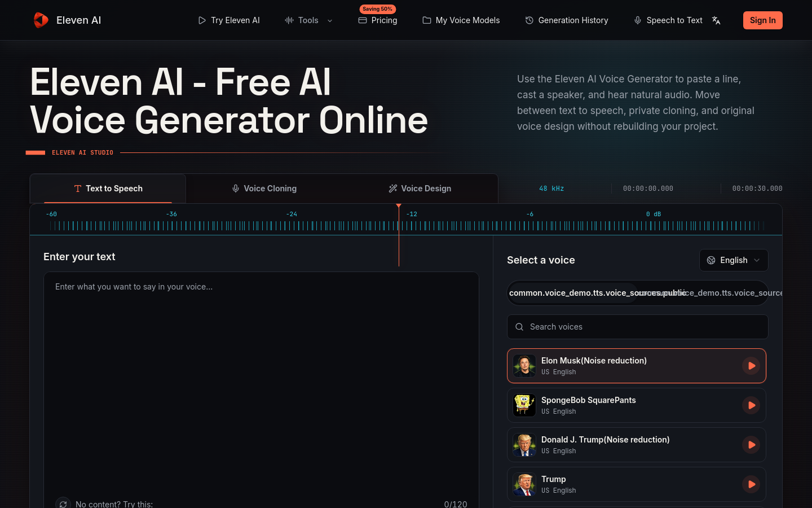Screen dimensions: 812x508
Task: Open Try Eleven AI link
Action: pyautogui.click(x=229, y=20)
